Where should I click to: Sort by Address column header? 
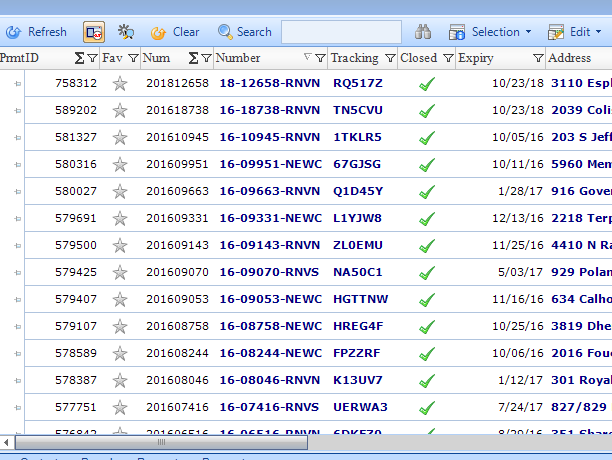[x=569, y=58]
